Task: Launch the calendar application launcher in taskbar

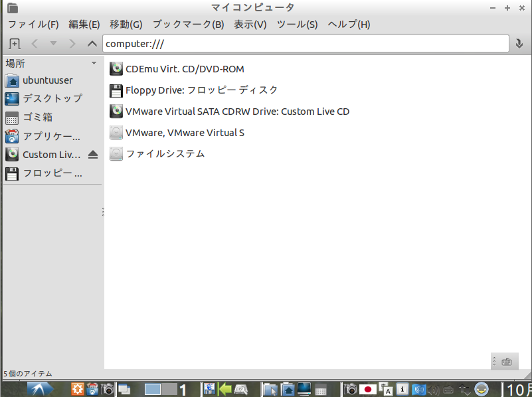Action: pyautogui.click(x=92, y=389)
